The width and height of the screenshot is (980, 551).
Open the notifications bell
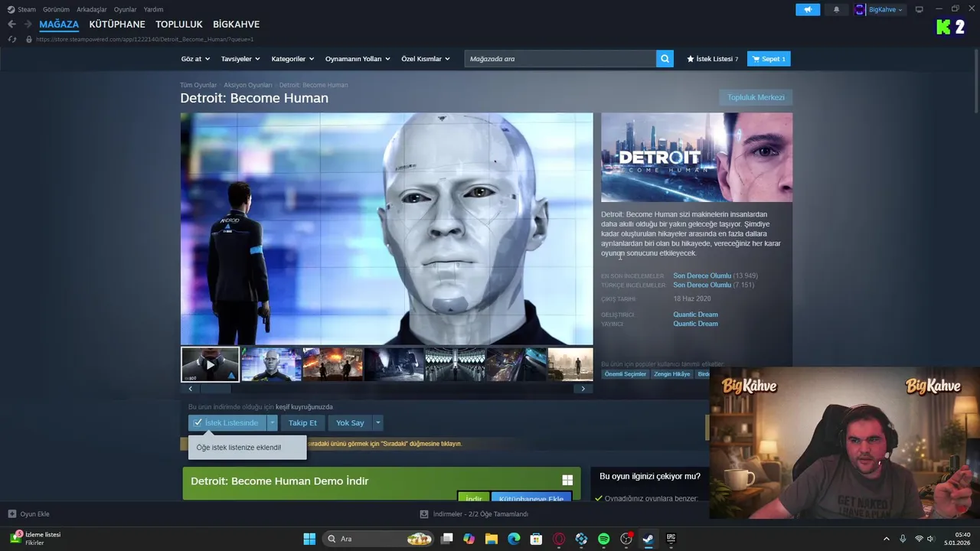(x=836, y=9)
